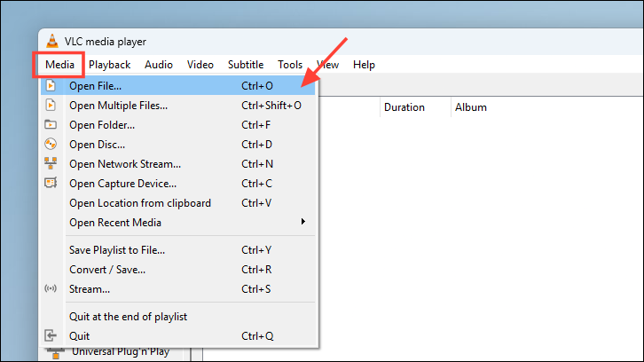Expand the Open Recent Media submenu arrow
644x362 pixels.
point(303,222)
